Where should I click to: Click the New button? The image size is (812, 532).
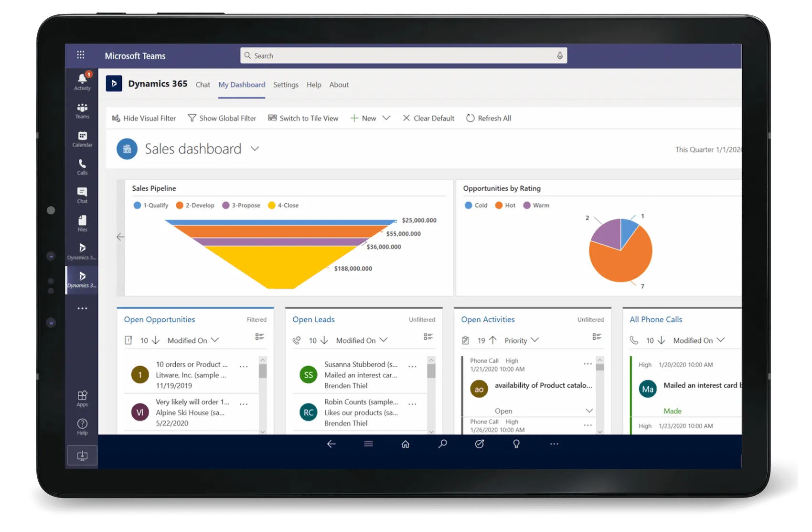point(363,118)
